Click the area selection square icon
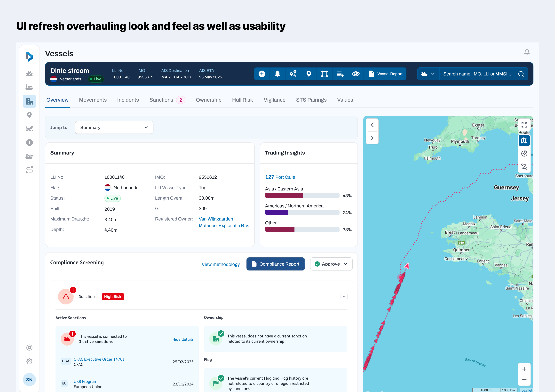 [x=324, y=74]
